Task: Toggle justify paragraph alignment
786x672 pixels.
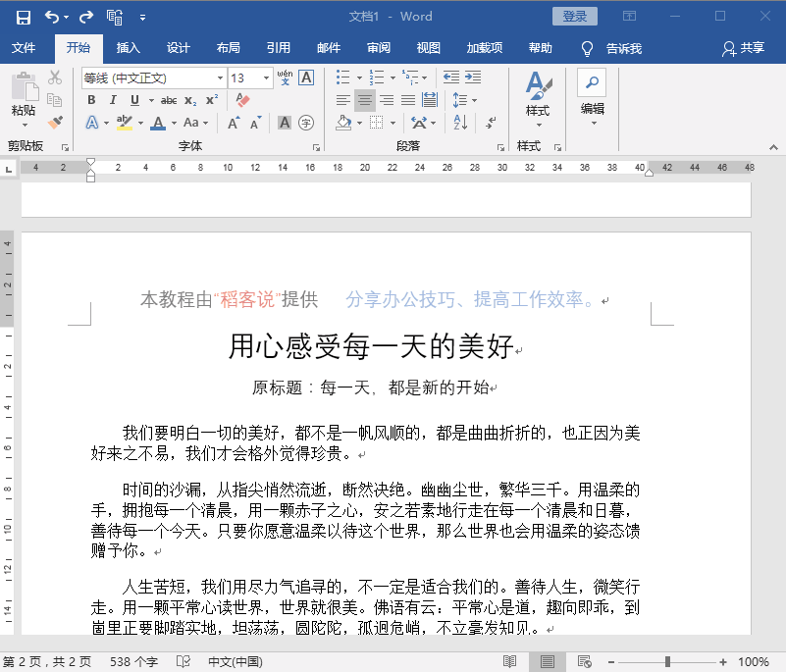Action: click(x=409, y=99)
